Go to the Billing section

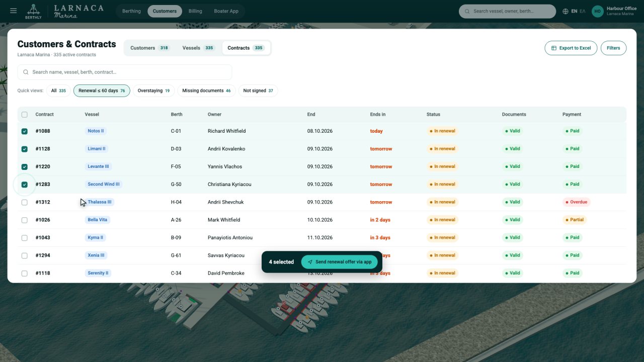(x=195, y=11)
